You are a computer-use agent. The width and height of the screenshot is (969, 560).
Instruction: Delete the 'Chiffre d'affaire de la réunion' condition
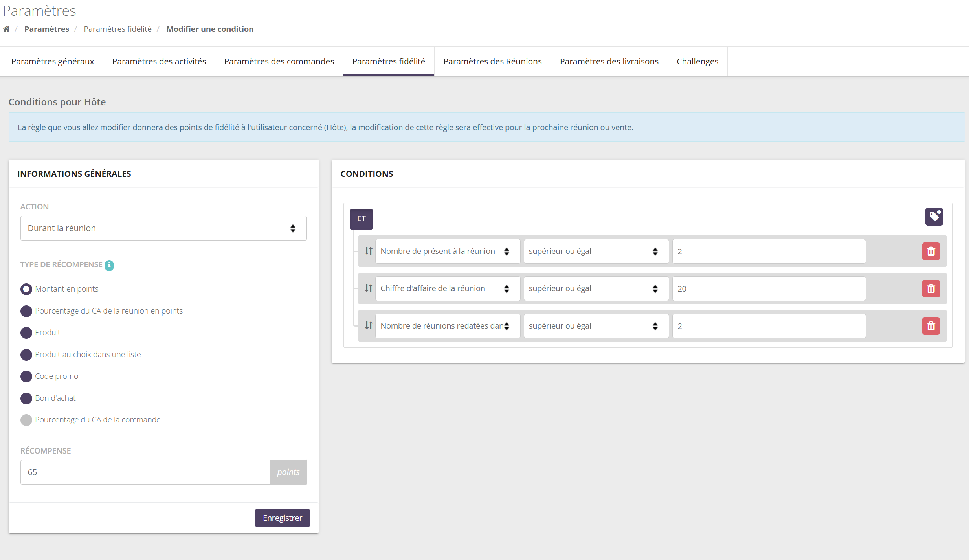(x=931, y=289)
